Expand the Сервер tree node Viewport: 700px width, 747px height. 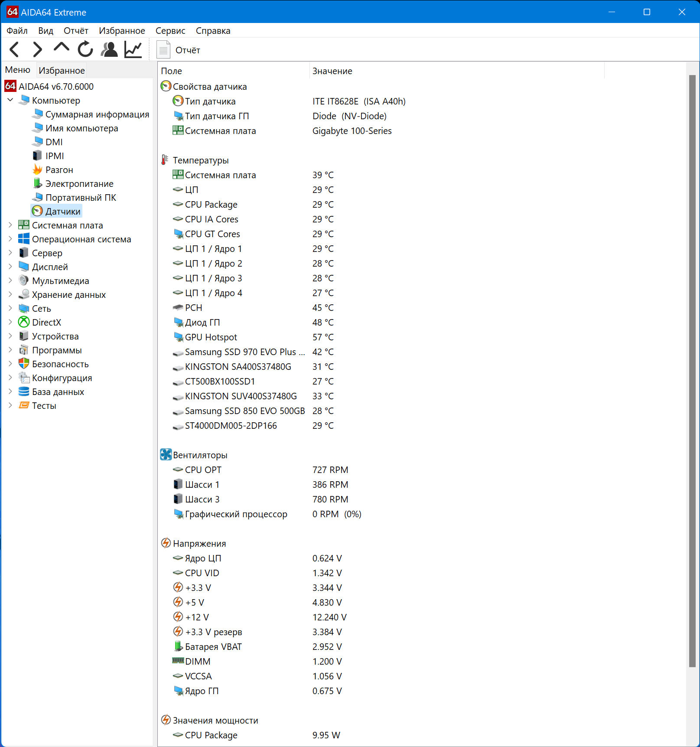point(10,253)
